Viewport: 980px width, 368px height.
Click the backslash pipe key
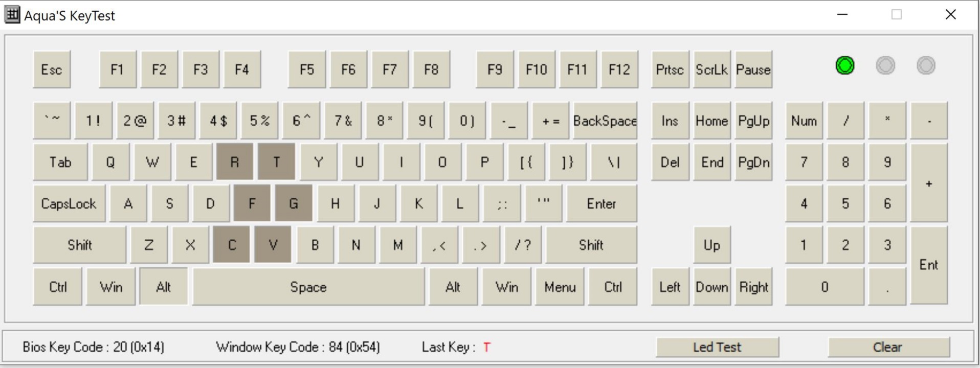click(x=614, y=162)
